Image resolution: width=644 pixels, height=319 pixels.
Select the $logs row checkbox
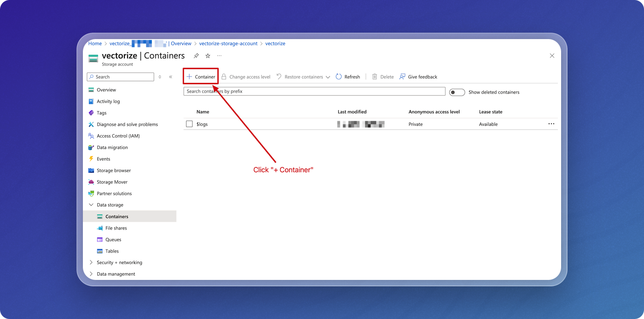pyautogui.click(x=189, y=124)
